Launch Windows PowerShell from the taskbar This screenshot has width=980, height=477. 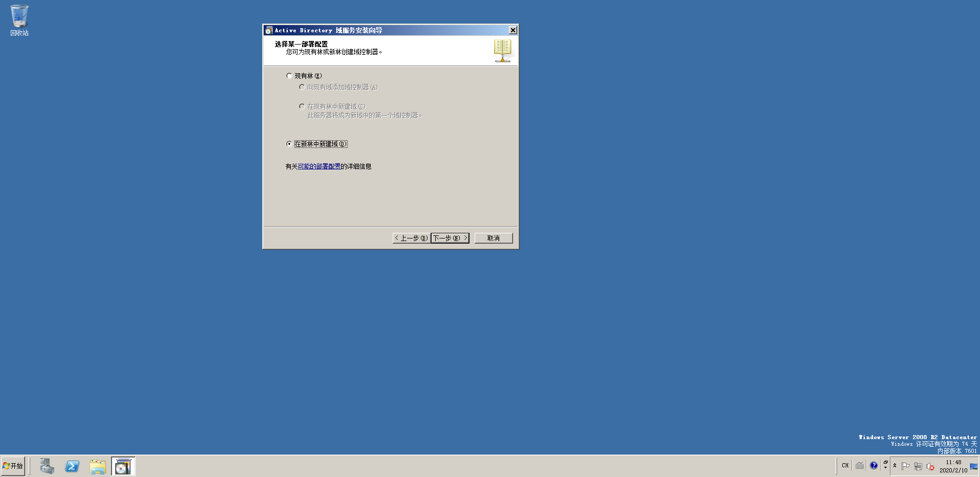[x=72, y=466]
